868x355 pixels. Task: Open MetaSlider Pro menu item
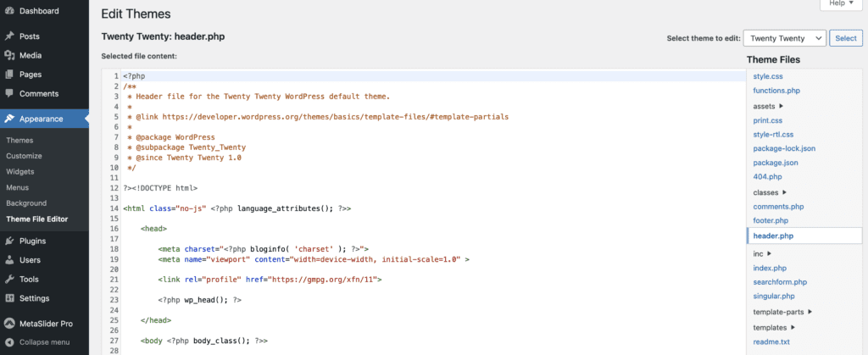point(44,324)
